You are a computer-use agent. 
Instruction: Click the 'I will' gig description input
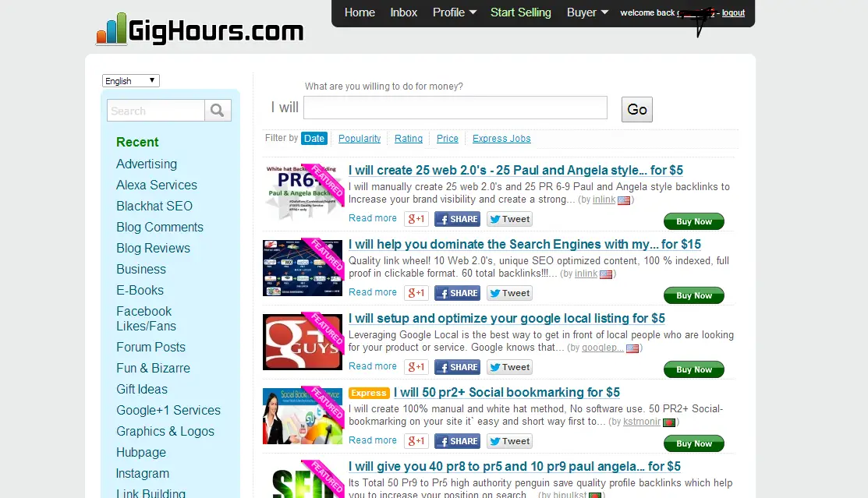pyautogui.click(x=455, y=108)
